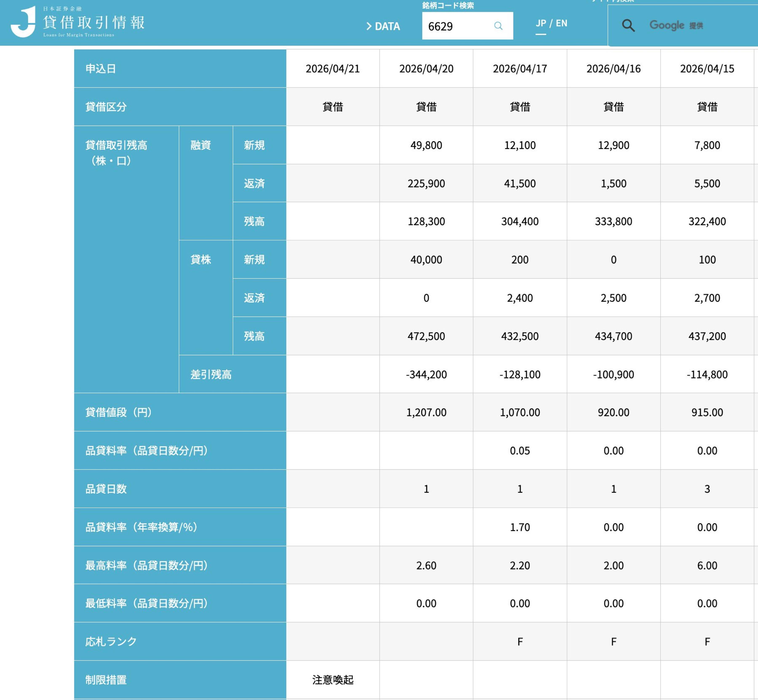Select the 2026/04/21 date column header
This screenshot has width=758, height=700.
332,69
